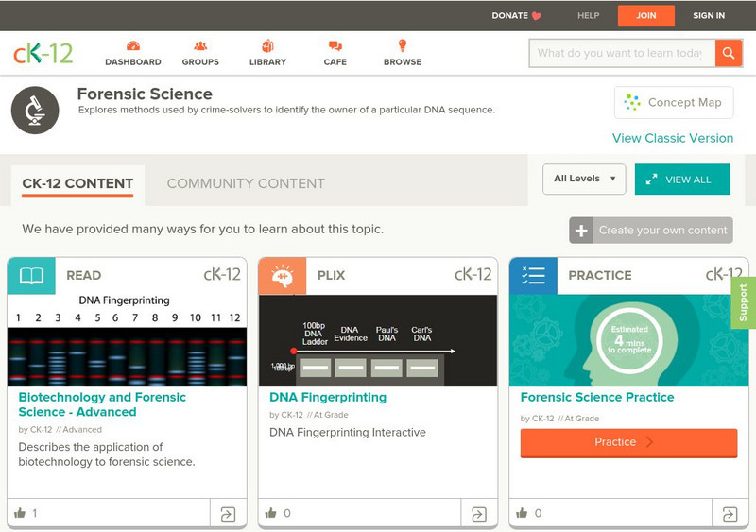Like the Biotechnology and Forensic Science card
Screen dimensions: 756x532
(x=20, y=513)
